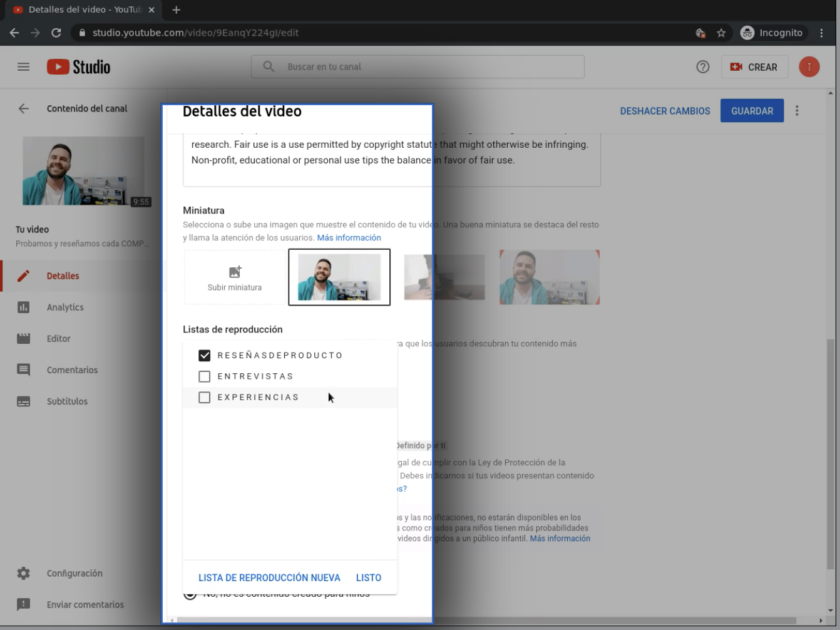Select the middle blurry gray thumbnail option

[x=444, y=277]
